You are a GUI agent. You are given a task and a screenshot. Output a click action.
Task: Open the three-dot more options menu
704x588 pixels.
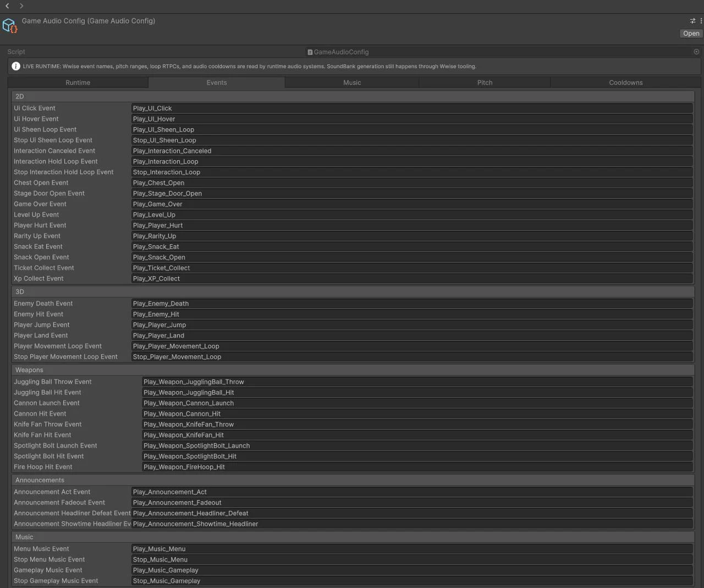701,21
